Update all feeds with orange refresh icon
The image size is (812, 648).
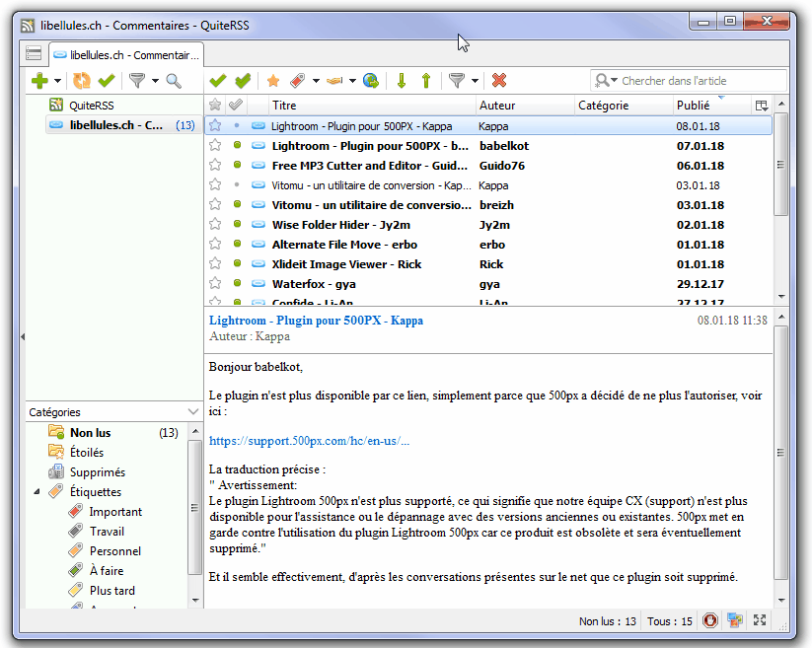(x=81, y=81)
